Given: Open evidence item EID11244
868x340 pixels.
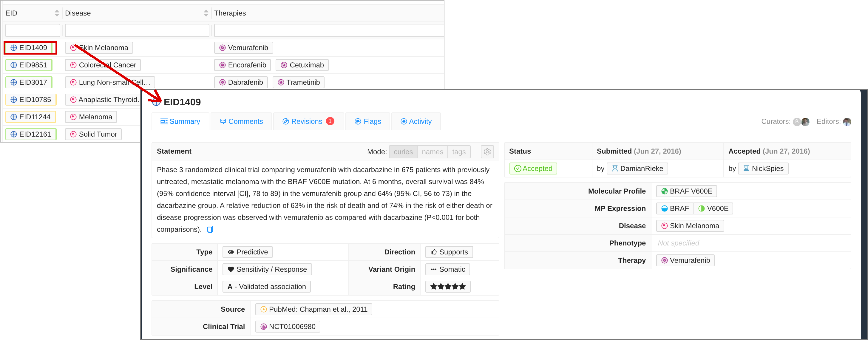Looking at the screenshot, I should (30, 117).
